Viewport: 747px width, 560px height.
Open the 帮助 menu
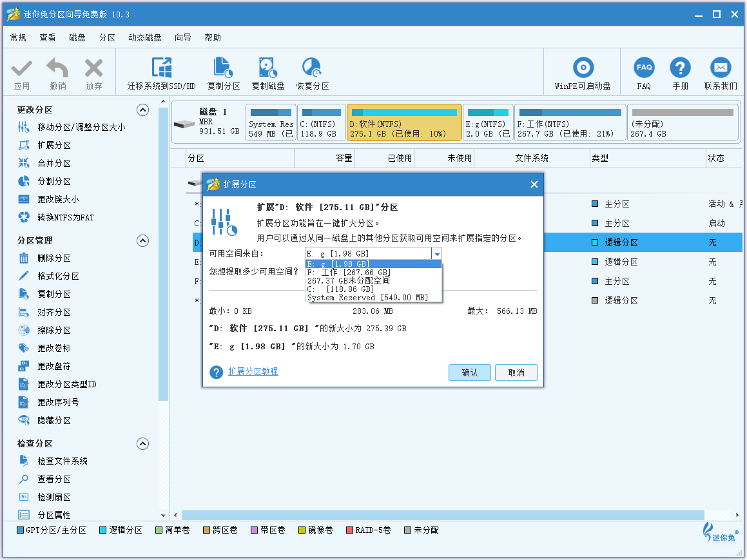213,37
